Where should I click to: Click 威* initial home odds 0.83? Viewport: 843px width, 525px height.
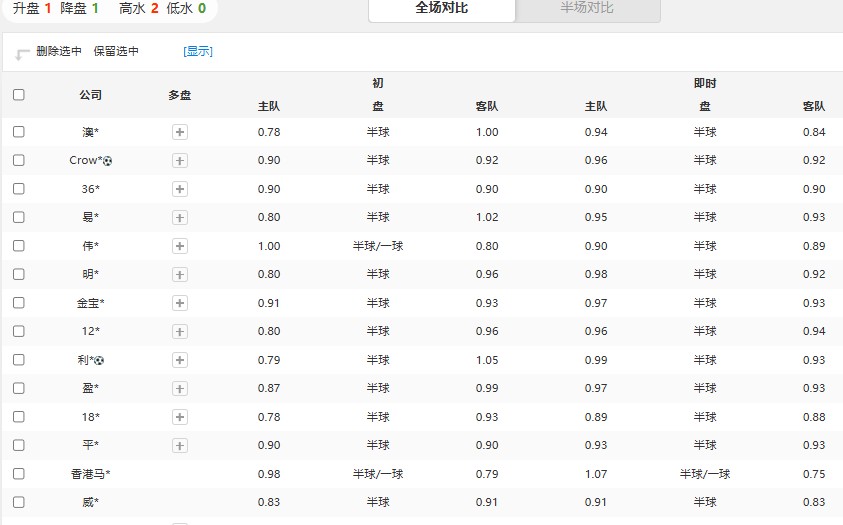tap(269, 502)
